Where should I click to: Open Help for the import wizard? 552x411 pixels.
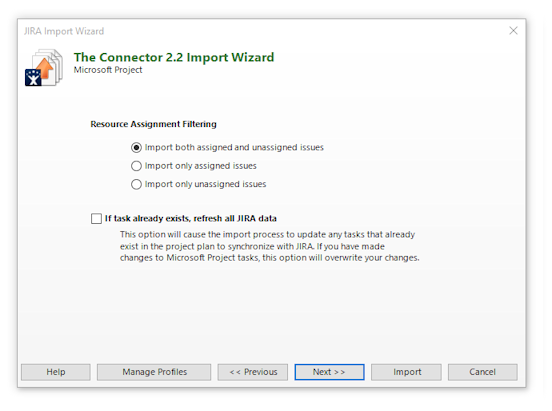(x=56, y=372)
